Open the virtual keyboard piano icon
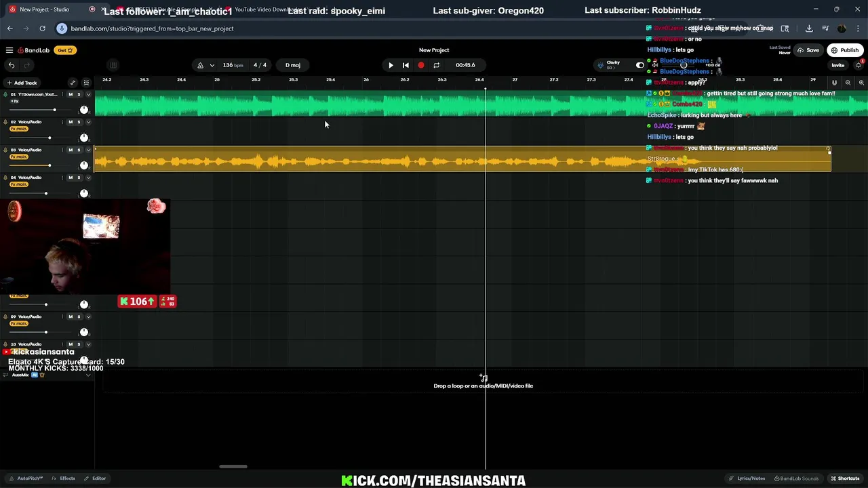The width and height of the screenshot is (868, 488). (113, 65)
